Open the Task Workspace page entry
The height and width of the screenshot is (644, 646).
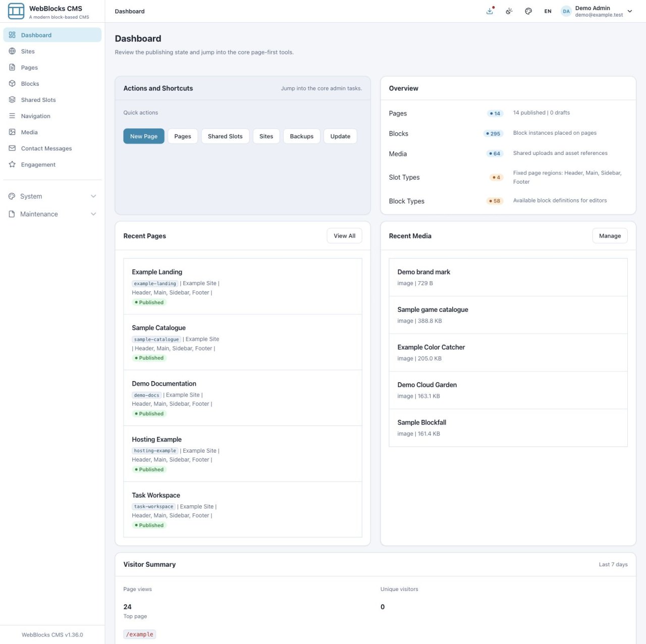tap(243, 510)
